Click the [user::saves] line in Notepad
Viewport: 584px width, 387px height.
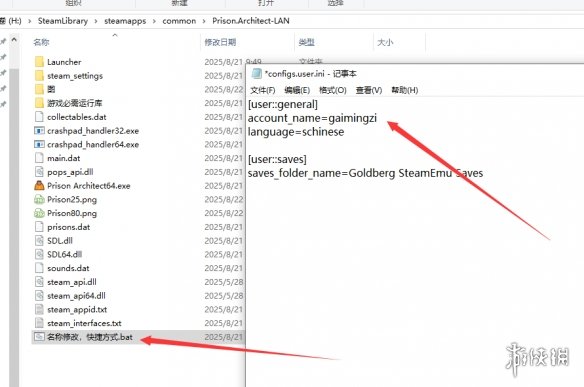(x=277, y=159)
